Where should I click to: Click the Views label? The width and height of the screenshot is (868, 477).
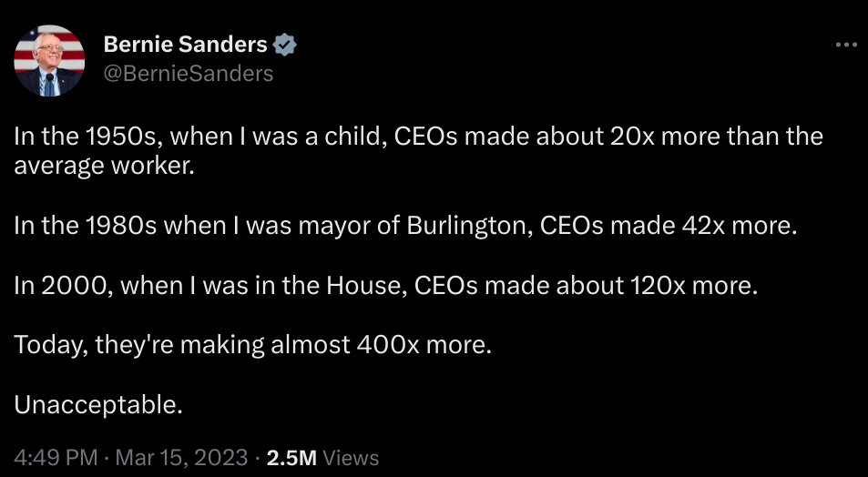[x=351, y=458]
